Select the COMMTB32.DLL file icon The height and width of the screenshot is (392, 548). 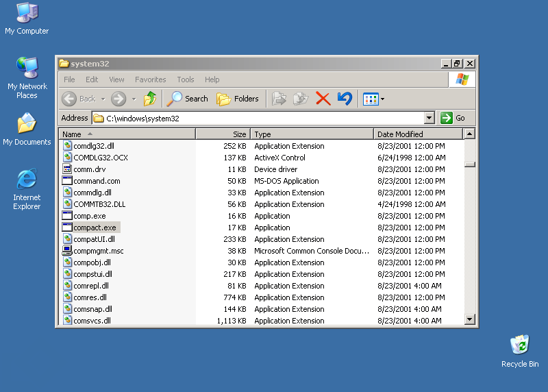[x=67, y=204]
